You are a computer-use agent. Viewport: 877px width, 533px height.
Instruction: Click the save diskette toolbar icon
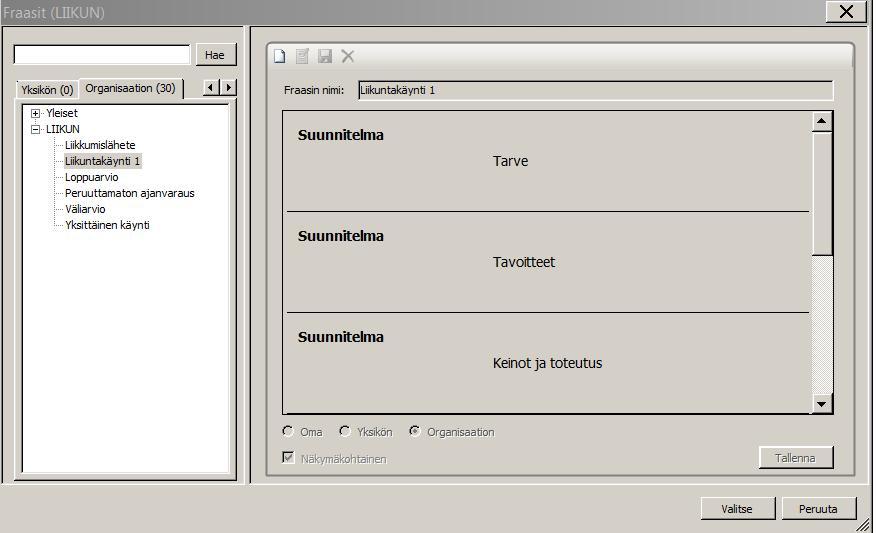pos(325,56)
